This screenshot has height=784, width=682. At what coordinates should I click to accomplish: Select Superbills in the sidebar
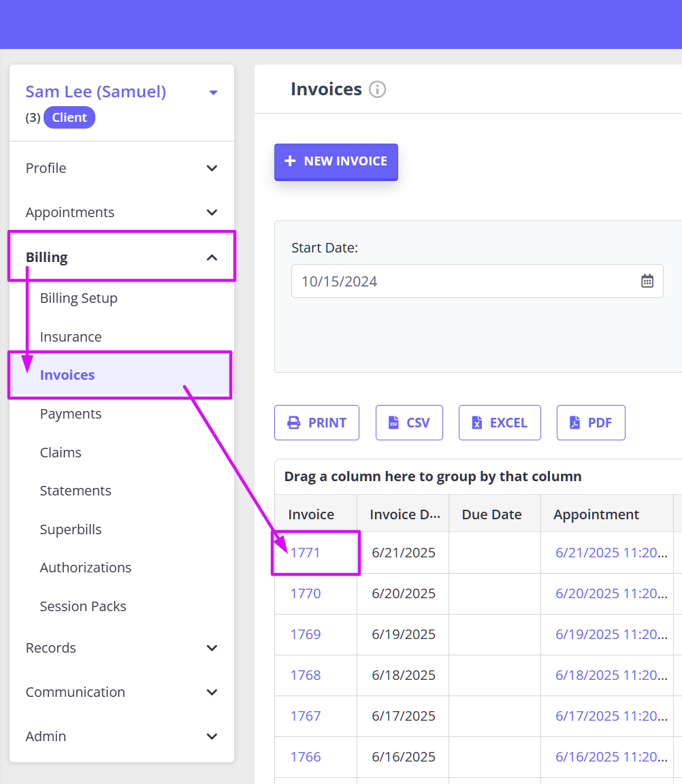71,529
